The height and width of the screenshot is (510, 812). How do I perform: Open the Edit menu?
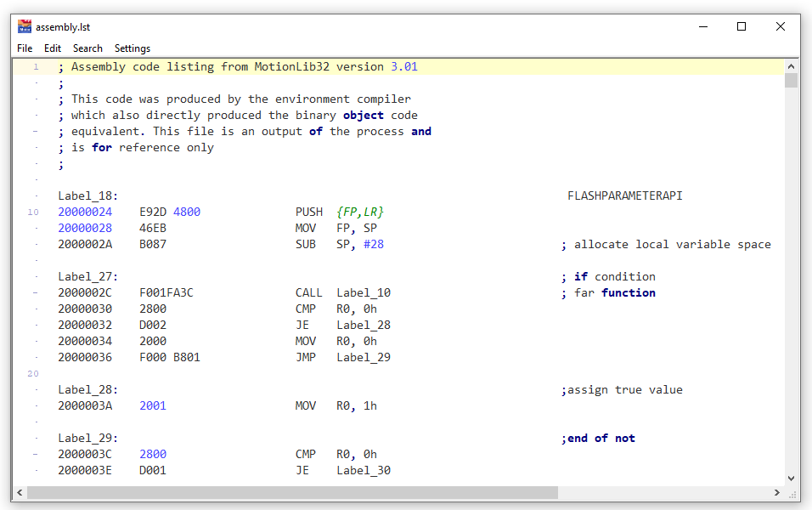coord(53,48)
